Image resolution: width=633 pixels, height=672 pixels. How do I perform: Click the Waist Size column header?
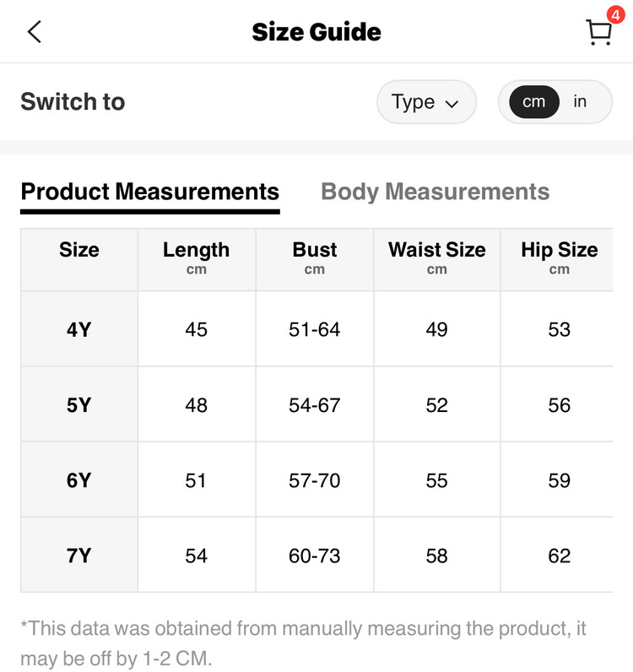coord(437,260)
